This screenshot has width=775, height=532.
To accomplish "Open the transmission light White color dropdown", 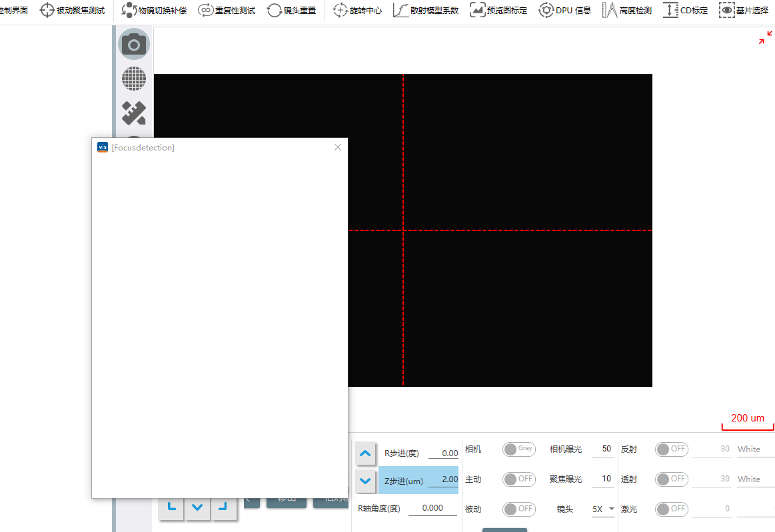I will pyautogui.click(x=755, y=479).
